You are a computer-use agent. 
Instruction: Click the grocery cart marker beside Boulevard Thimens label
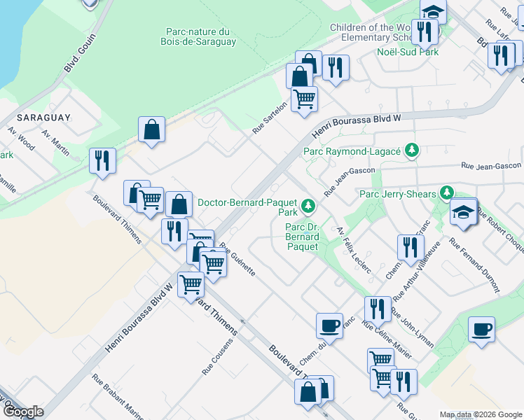point(150,200)
